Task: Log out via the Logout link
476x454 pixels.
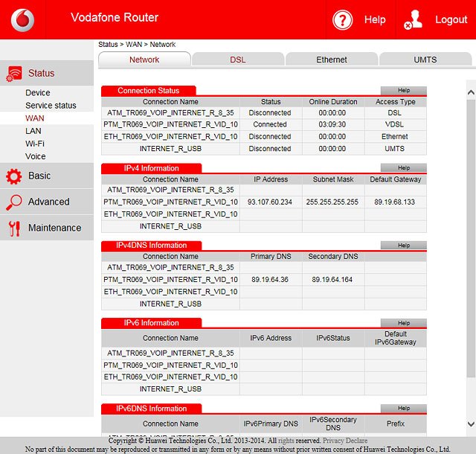Action: point(451,20)
